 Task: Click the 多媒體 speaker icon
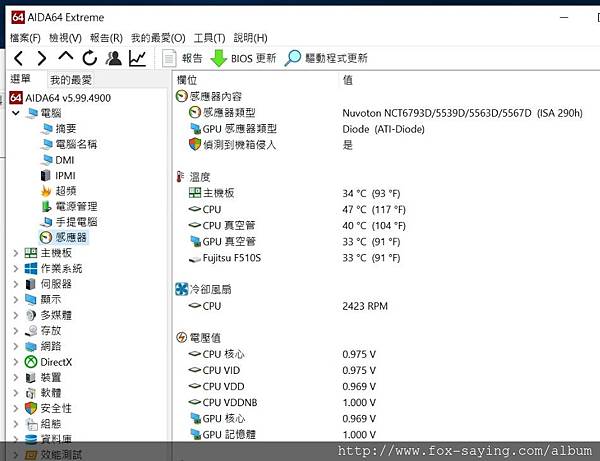tap(31, 315)
